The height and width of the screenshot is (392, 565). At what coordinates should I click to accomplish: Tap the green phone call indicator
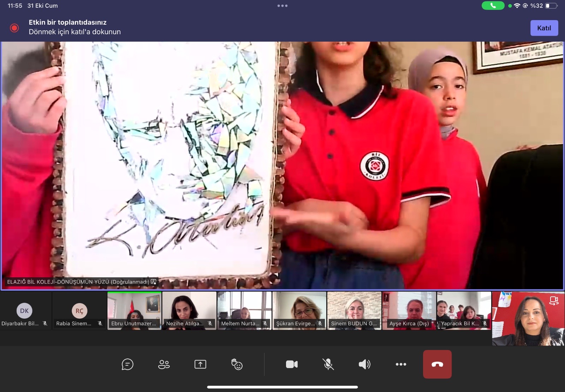[x=493, y=6]
